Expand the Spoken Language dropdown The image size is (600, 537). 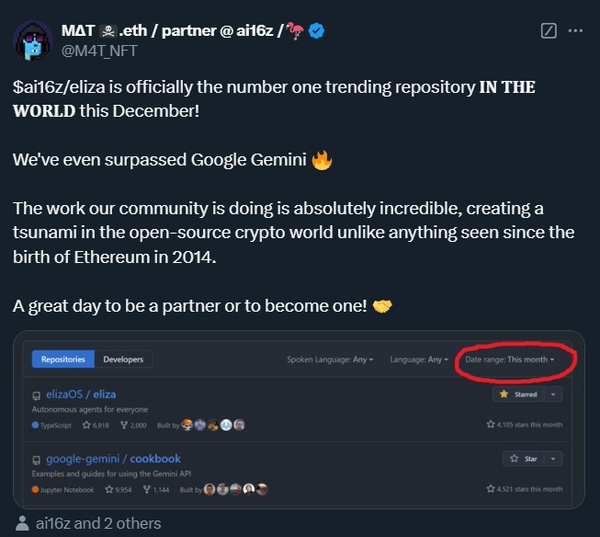pyautogui.click(x=330, y=359)
